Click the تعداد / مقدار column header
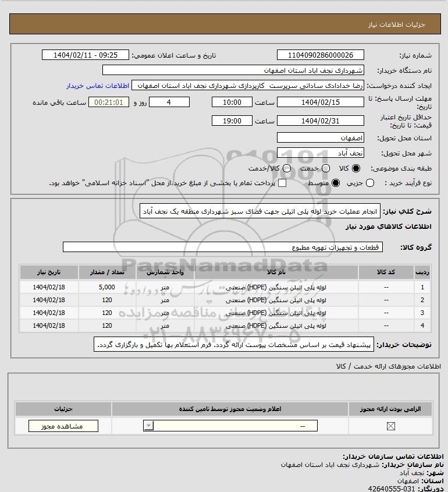448x492 pixels. pyautogui.click(x=107, y=272)
